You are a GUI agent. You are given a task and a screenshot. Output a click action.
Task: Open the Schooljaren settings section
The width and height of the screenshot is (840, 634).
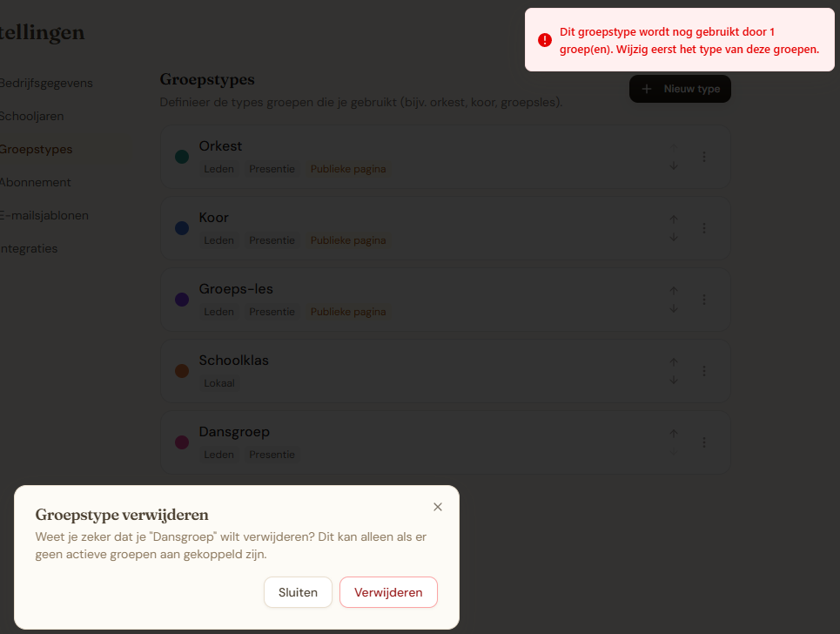(x=31, y=116)
